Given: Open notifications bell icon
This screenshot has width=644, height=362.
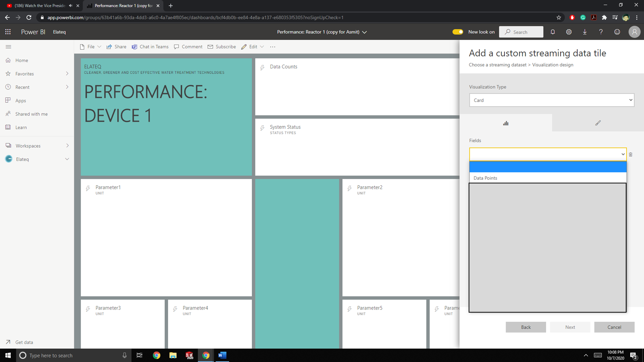Looking at the screenshot, I should point(552,32).
